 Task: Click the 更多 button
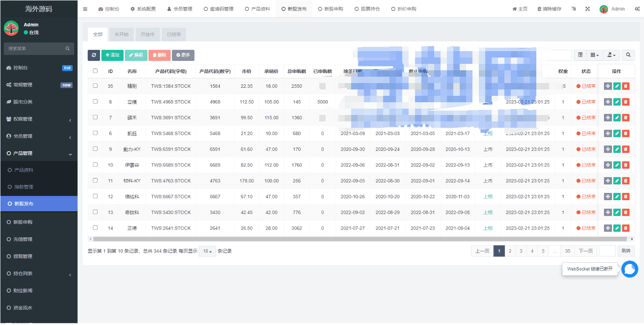pos(183,55)
